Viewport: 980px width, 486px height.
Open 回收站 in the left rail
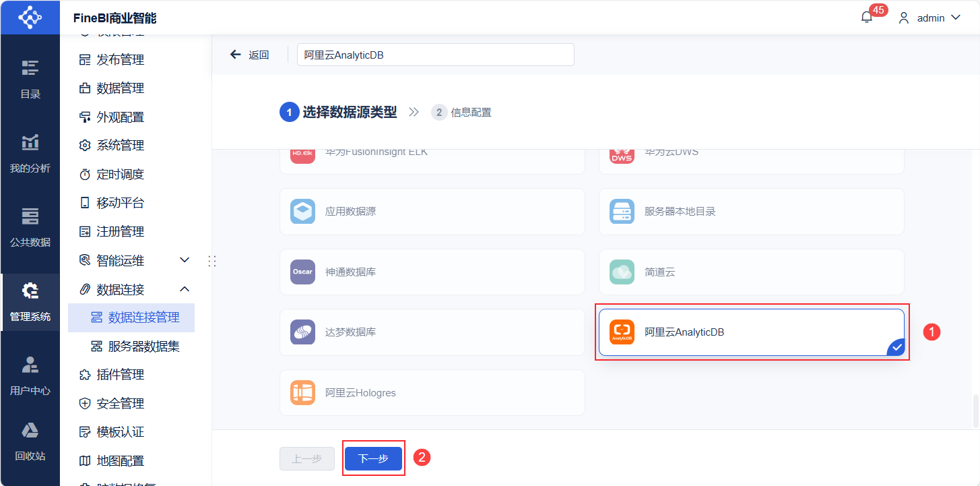(30, 442)
